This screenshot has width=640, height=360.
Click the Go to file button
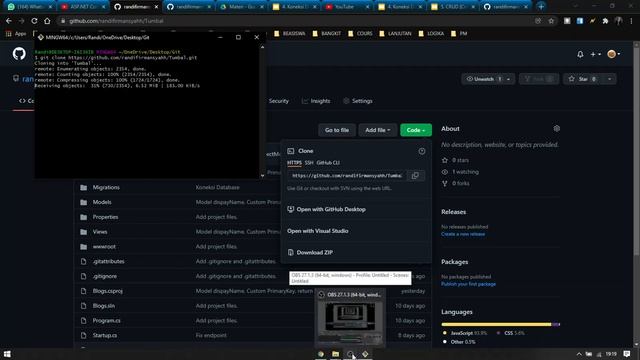coord(337,130)
